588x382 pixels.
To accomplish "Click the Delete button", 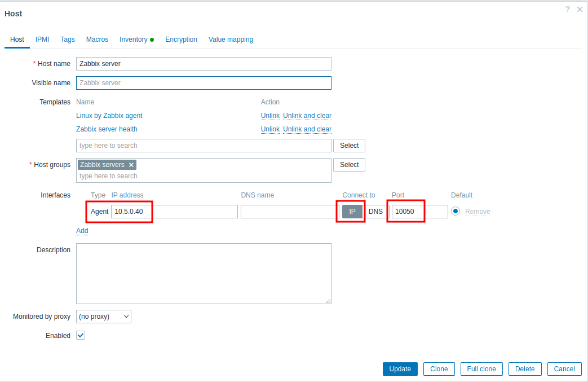I will pos(525,369).
